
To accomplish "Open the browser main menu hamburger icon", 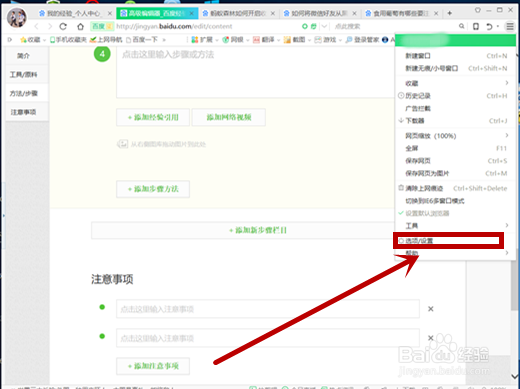I will pyautogui.click(x=510, y=26).
